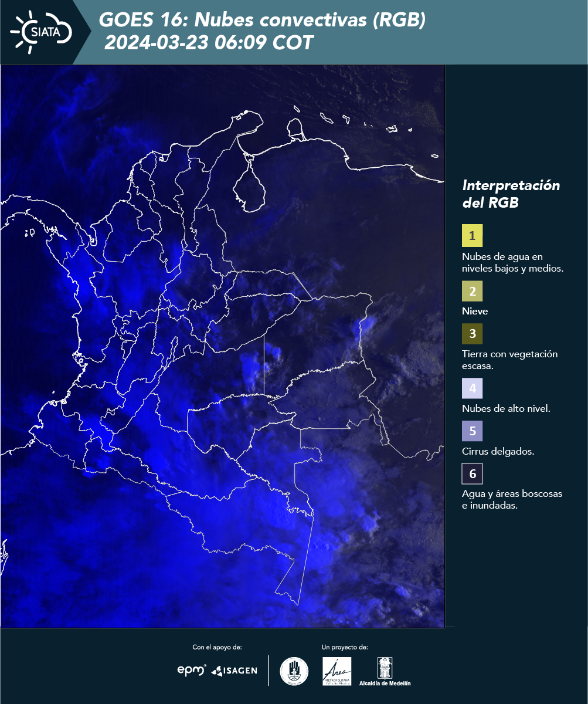Select purple legend swatch number 5
This screenshot has height=704, width=588.
click(x=472, y=431)
